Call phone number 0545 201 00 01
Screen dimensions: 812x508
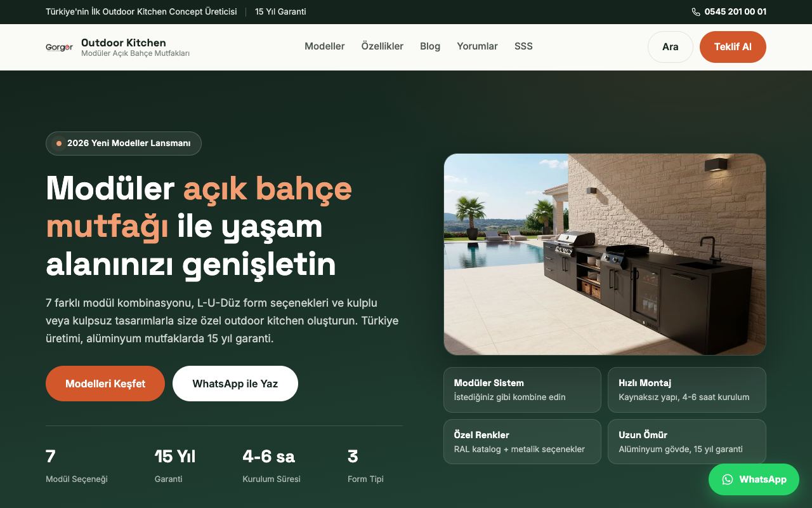[x=735, y=11]
